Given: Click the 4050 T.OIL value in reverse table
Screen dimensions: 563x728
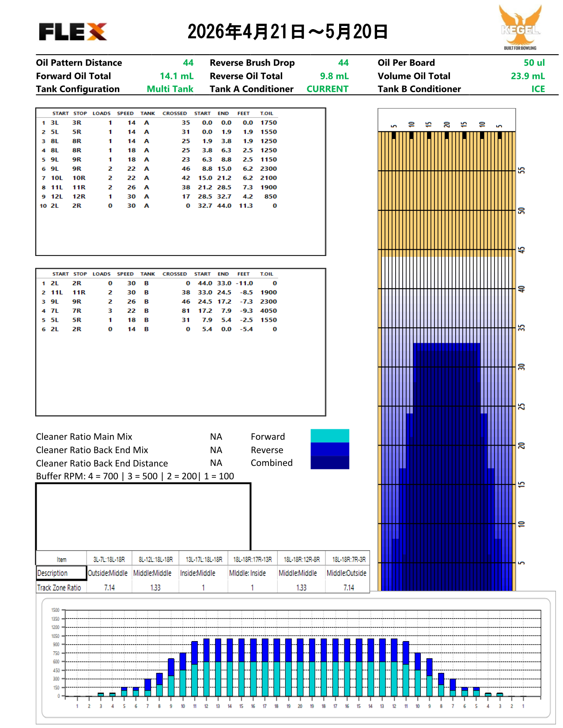Looking at the screenshot, I should pos(268,311).
